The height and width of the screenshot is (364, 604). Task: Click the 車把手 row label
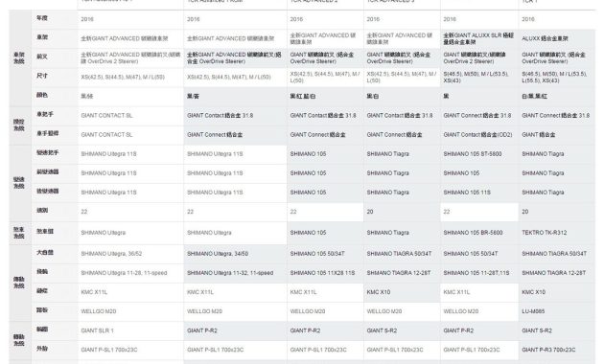[45, 114]
